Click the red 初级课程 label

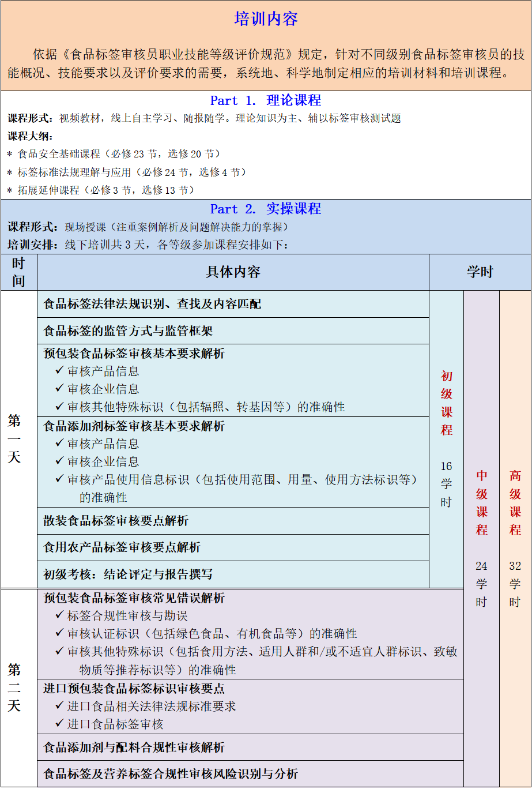click(x=447, y=403)
